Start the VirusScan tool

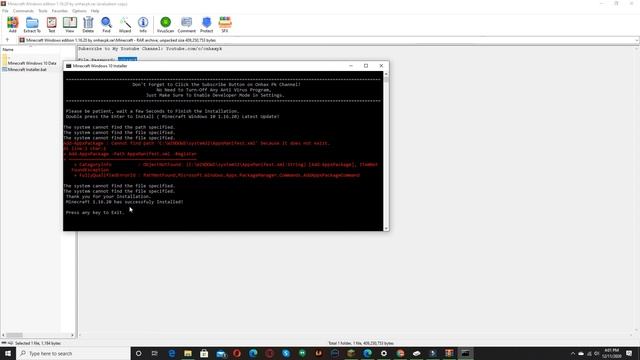point(165,24)
